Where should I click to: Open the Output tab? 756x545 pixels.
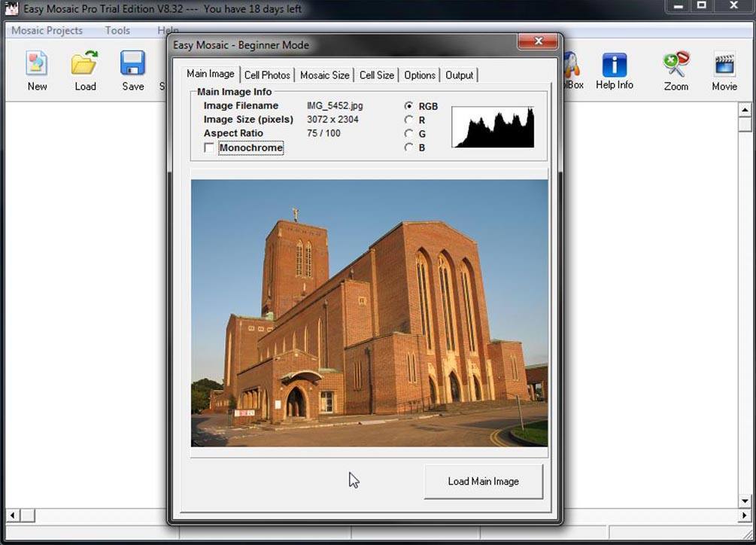coord(459,75)
